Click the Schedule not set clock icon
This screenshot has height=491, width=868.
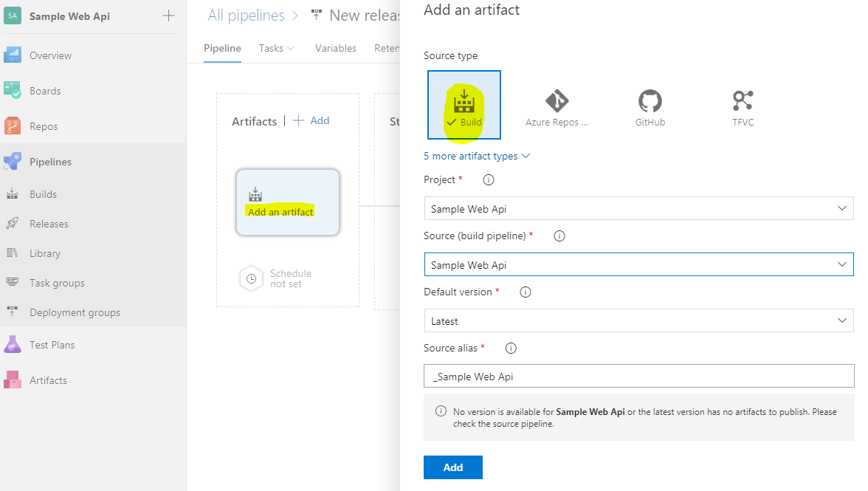click(x=251, y=278)
